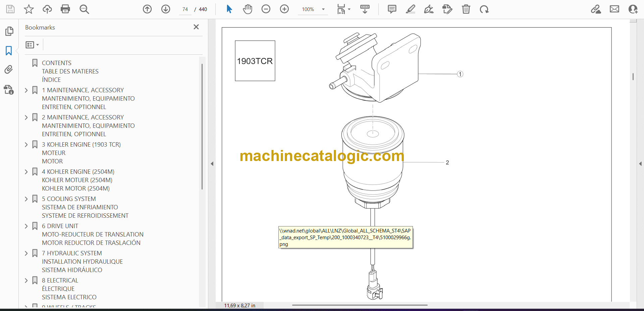Close the Bookmarks panel

point(196,27)
